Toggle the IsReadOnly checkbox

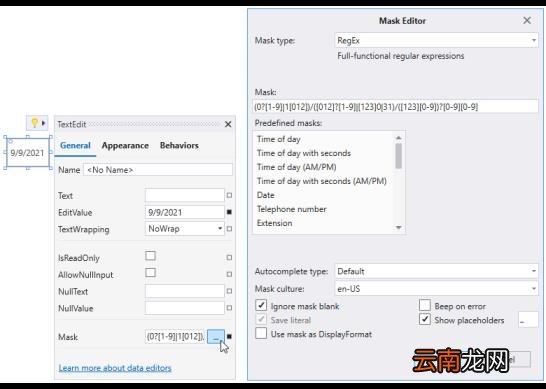coord(150,256)
